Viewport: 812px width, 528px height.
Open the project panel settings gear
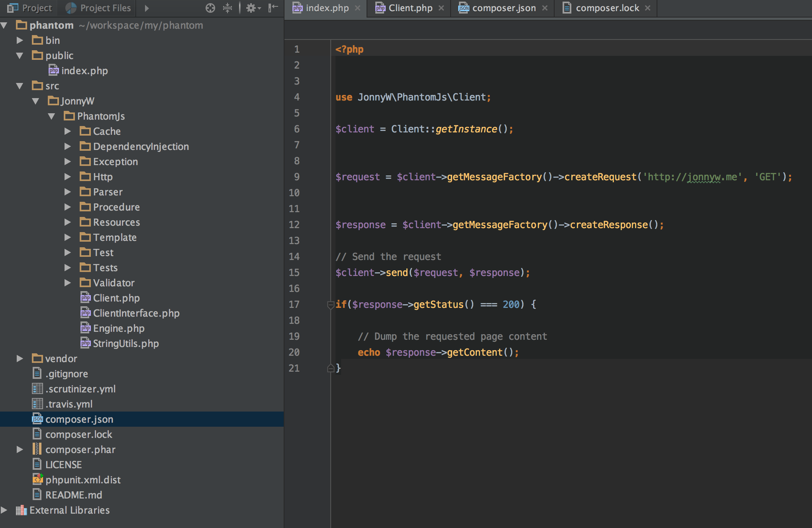click(253, 8)
